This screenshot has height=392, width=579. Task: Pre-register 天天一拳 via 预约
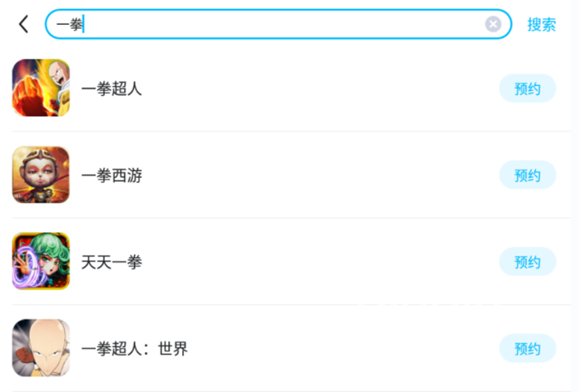[x=528, y=262]
